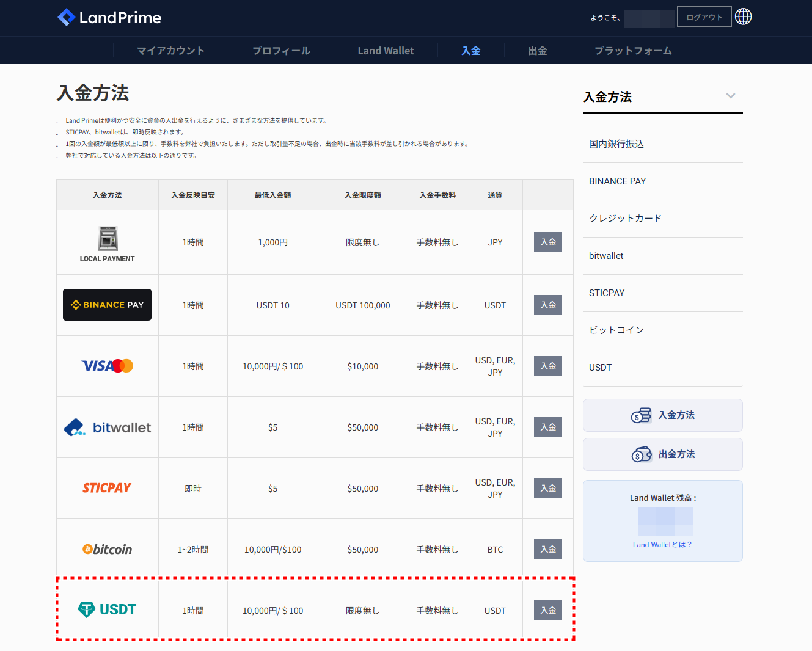Open the globe language selector
This screenshot has height=651, width=812.
pyautogui.click(x=744, y=16)
